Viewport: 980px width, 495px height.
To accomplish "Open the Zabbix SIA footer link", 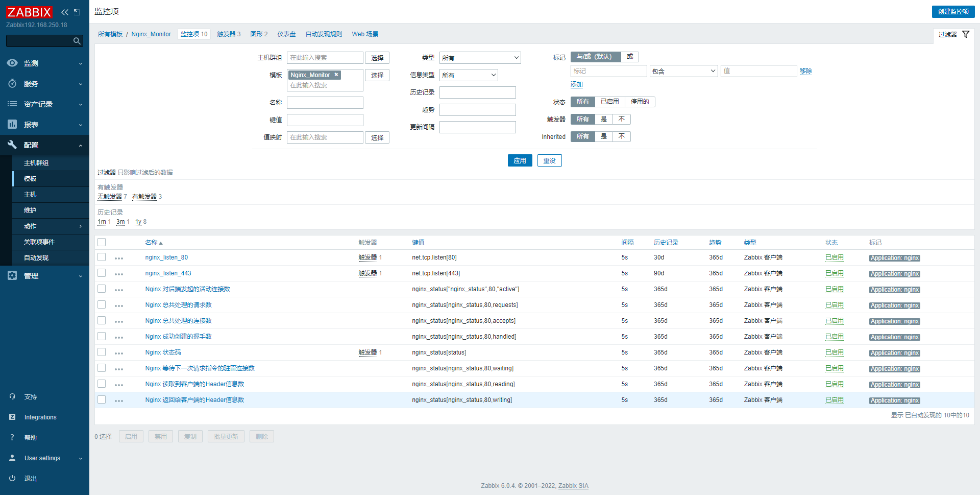I will pos(573,486).
